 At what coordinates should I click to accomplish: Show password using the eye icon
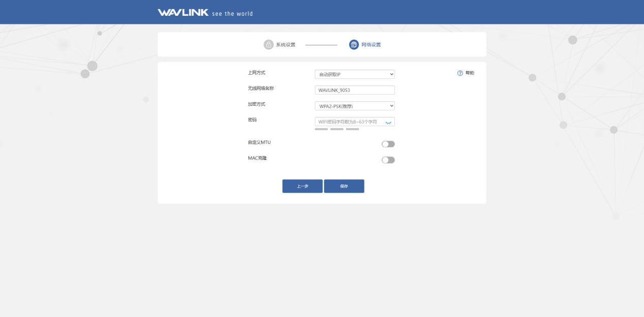(388, 122)
